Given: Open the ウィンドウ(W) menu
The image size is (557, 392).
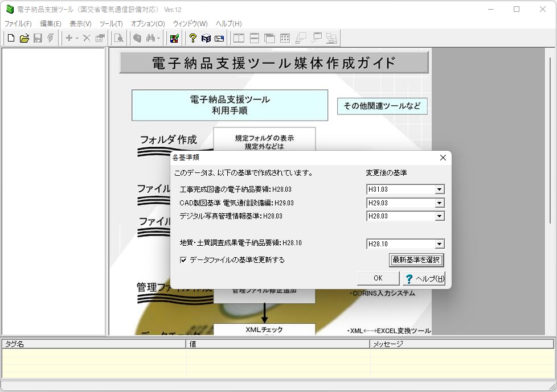Looking at the screenshot, I should click(190, 23).
